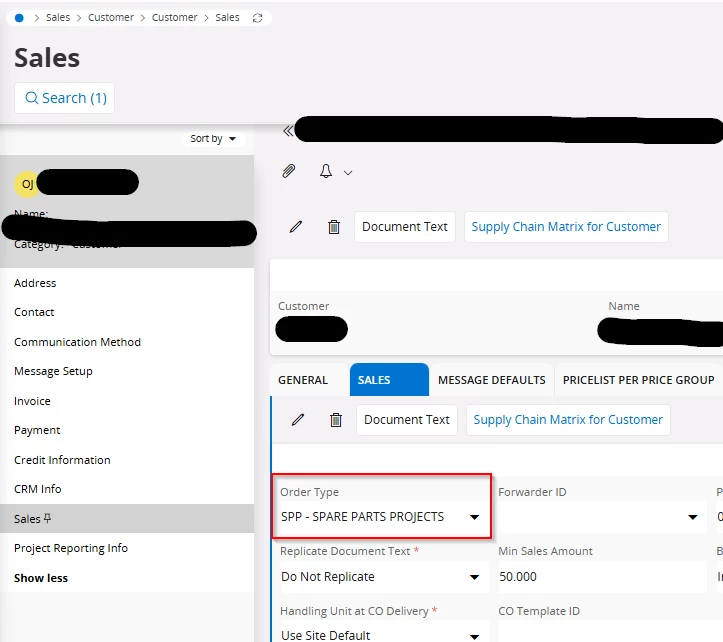Click the last Sales breadcrumb item
723x642 pixels.
click(x=227, y=18)
